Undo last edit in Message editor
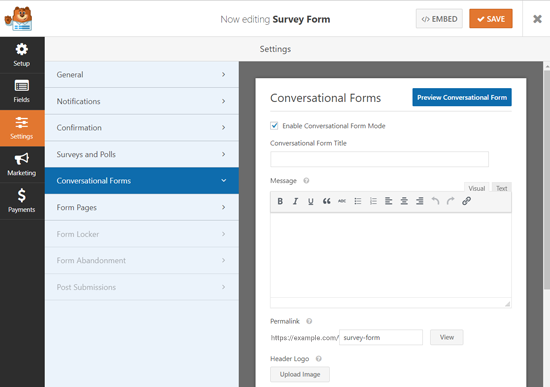The image size is (550, 387). [435, 201]
